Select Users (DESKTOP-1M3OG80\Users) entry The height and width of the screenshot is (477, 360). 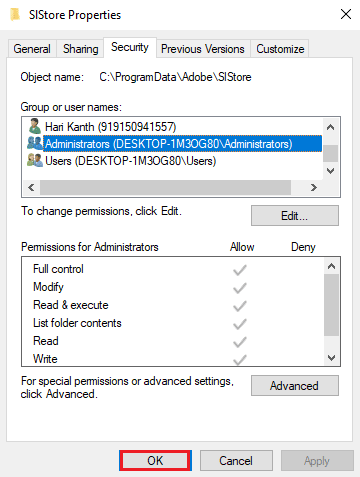(x=131, y=161)
